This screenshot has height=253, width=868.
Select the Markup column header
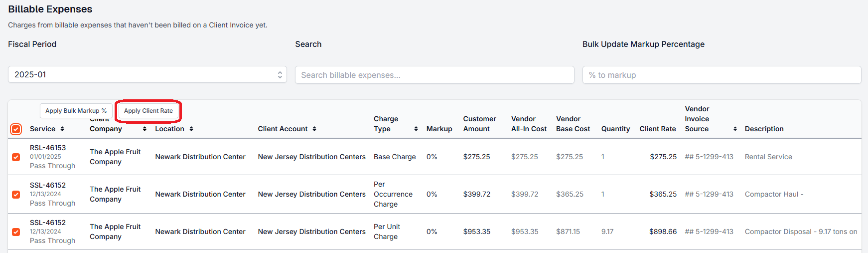439,129
